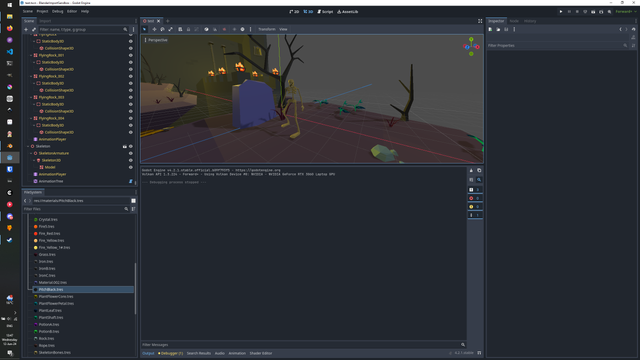This screenshot has height=360, width=640.
Task: Open the Transform viewport menu
Action: click(x=267, y=29)
